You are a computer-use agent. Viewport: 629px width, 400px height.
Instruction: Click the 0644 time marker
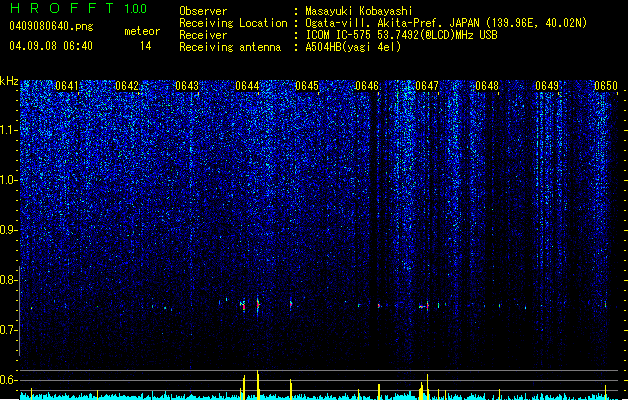(247, 86)
